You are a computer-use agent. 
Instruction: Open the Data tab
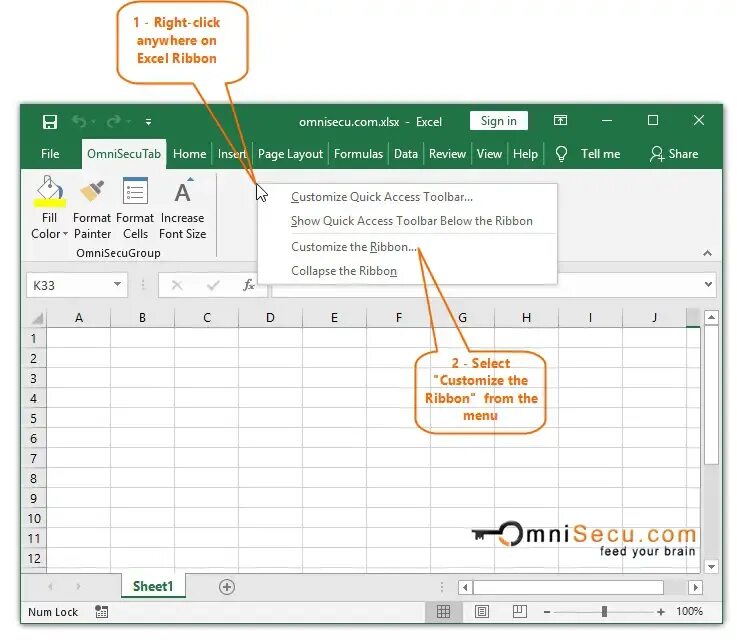(406, 154)
